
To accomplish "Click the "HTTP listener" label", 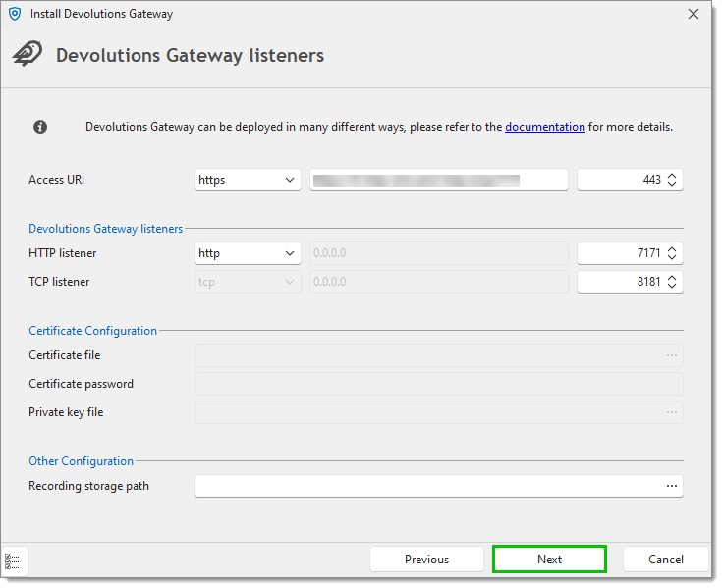I will point(63,254).
